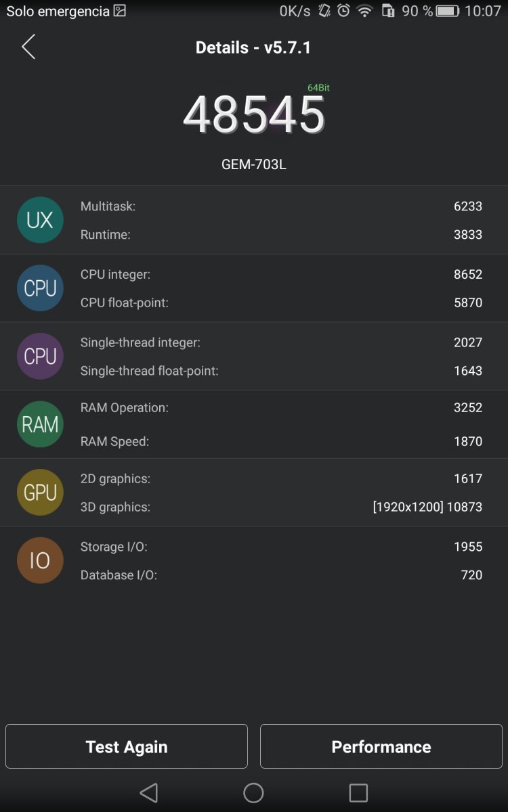Viewport: 508px width, 812px height.
Task: Tap the purple single-thread CPU icon
Action: tap(40, 356)
